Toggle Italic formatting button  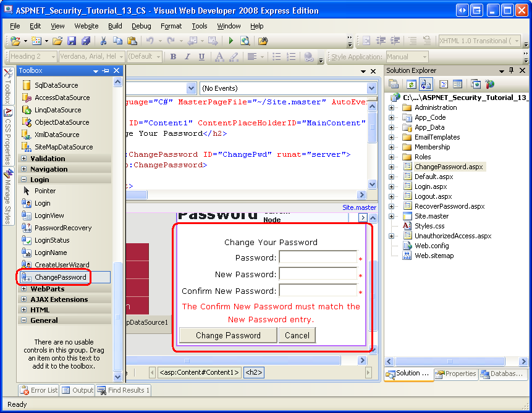coord(187,57)
